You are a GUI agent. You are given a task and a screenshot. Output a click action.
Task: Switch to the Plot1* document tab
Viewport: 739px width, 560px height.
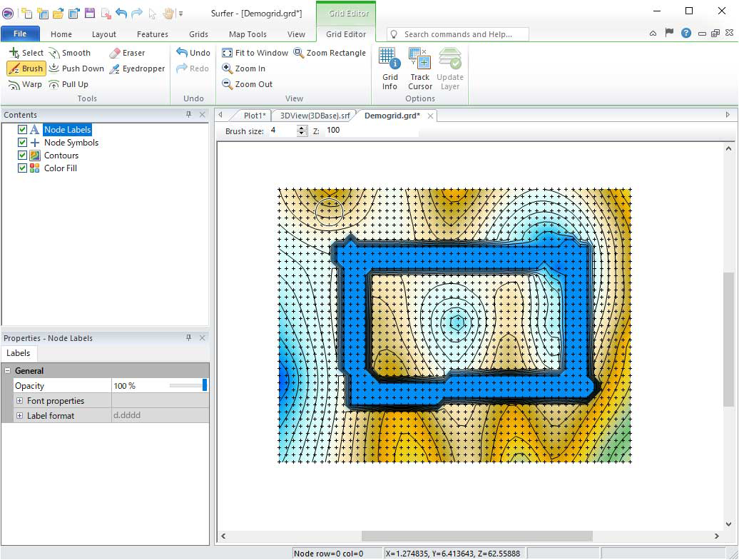(x=254, y=116)
